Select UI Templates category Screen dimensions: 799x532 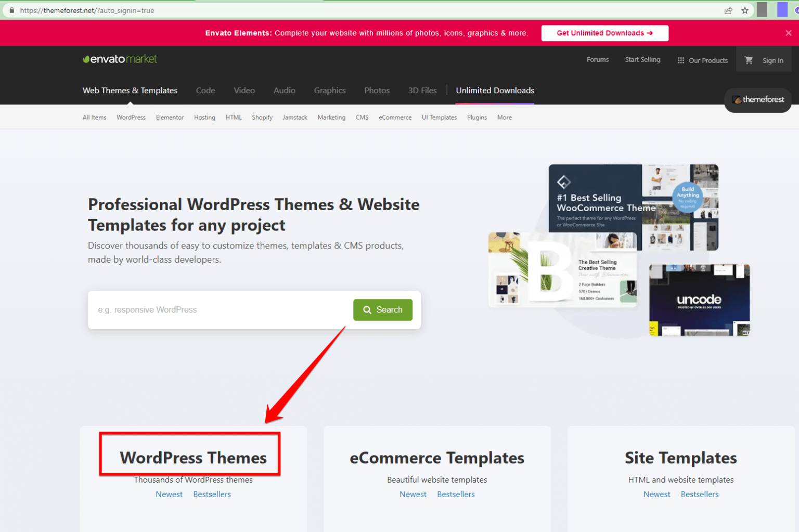click(439, 118)
